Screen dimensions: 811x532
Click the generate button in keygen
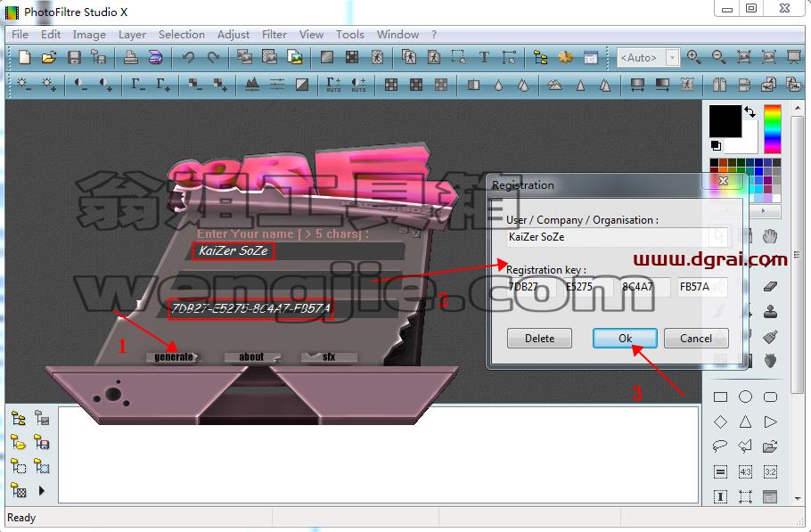tap(173, 356)
